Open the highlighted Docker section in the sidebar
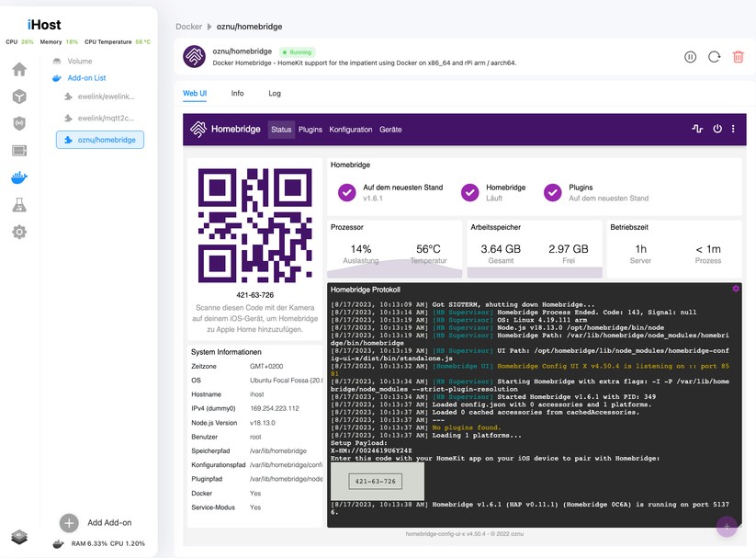This screenshot has width=756, height=558. pyautogui.click(x=20, y=177)
